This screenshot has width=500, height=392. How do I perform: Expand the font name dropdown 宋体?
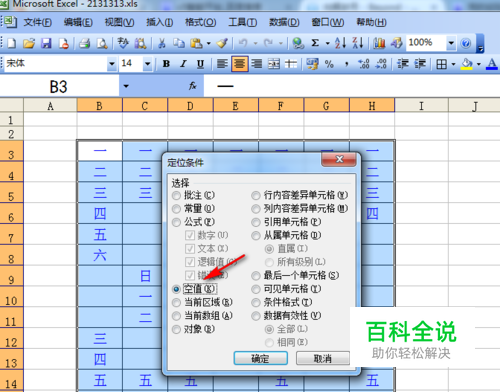[x=112, y=64]
